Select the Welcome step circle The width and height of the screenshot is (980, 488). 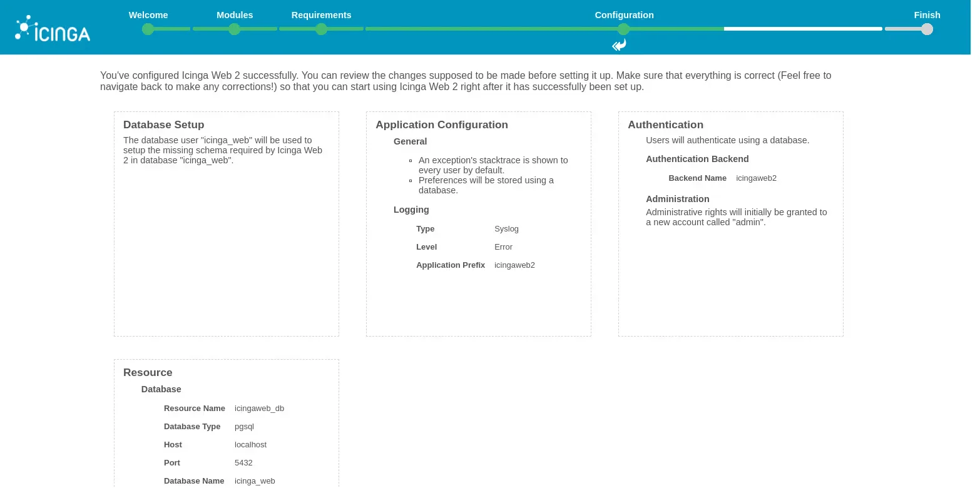pos(148,29)
